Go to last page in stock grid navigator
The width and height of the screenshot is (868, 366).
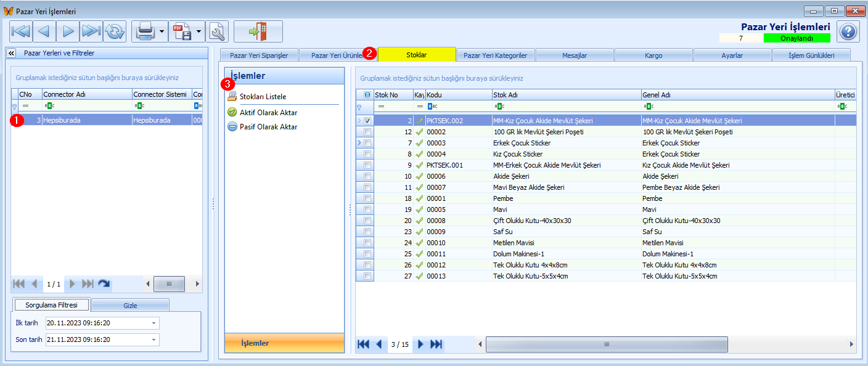tap(436, 344)
